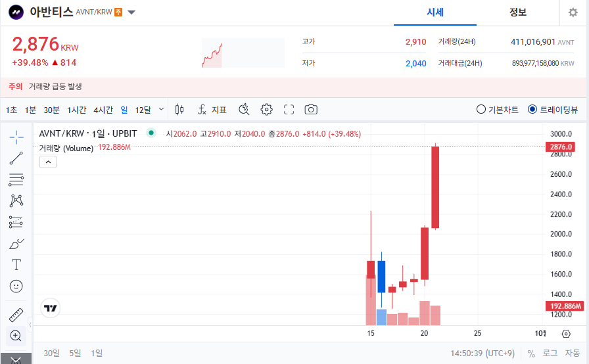Open page settings gear at top right

573,12
